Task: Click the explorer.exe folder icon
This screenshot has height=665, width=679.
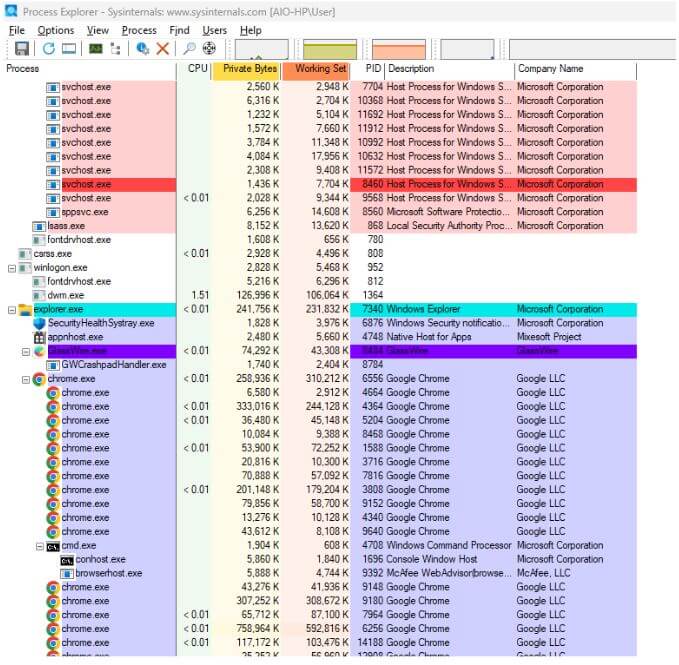Action: pyautogui.click(x=26, y=310)
